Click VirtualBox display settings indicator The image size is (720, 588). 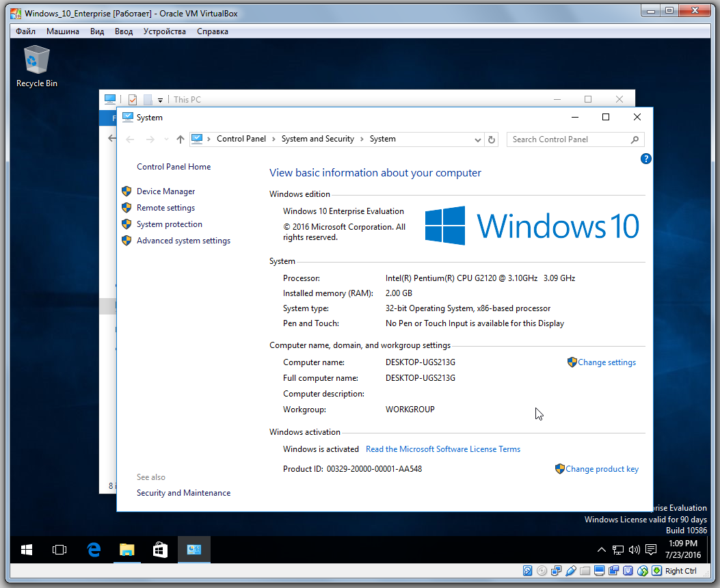pyautogui.click(x=599, y=570)
